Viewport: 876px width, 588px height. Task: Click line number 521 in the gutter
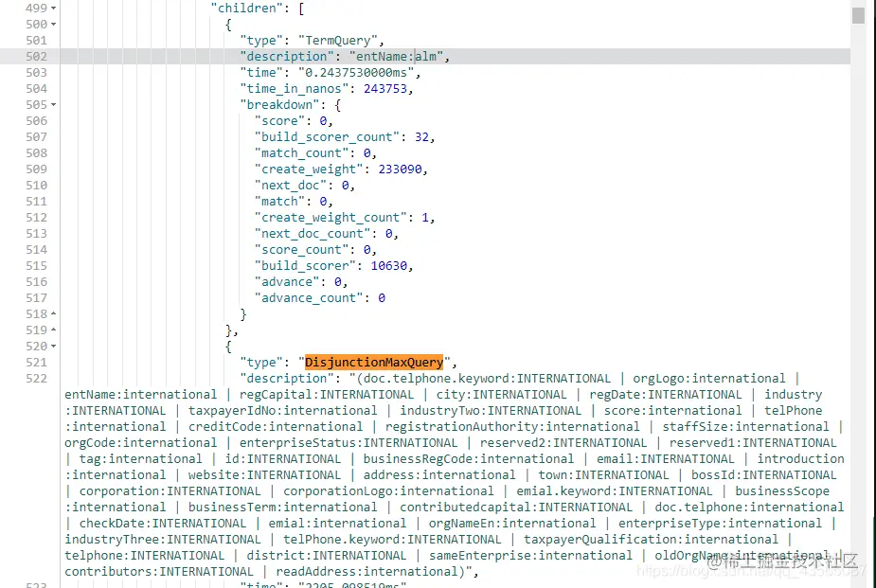point(36,363)
